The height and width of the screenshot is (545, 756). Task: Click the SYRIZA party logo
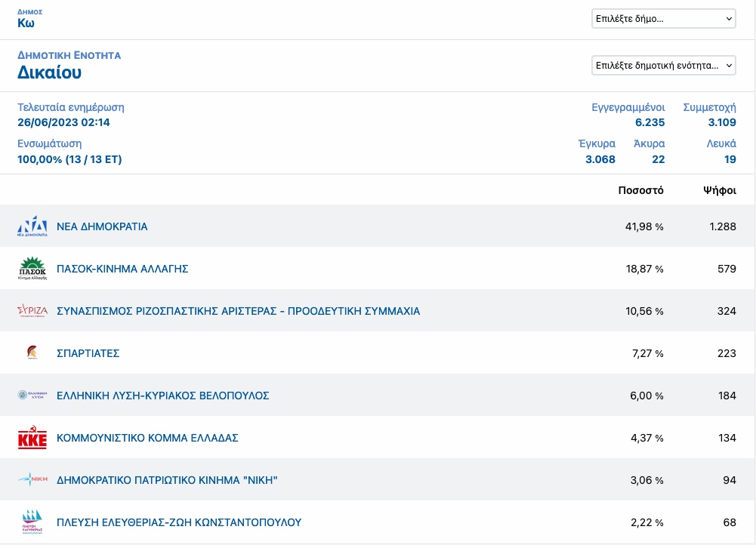[x=32, y=311]
